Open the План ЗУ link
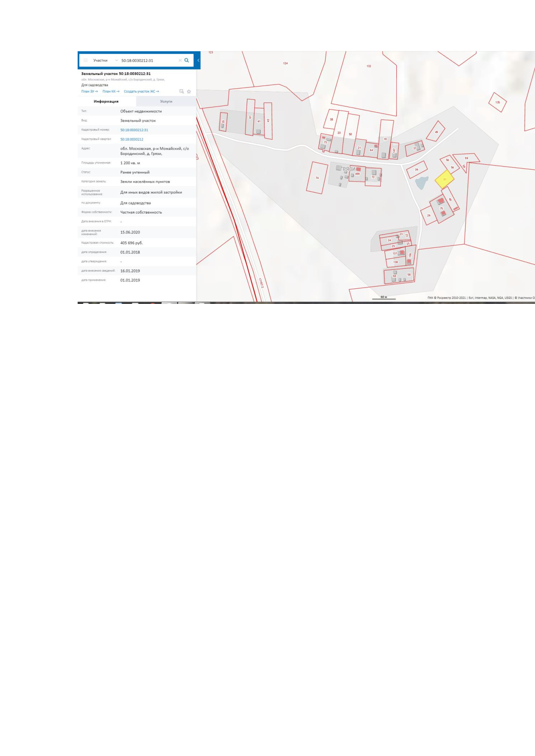Viewport: 535px width, 756px height. click(x=90, y=91)
